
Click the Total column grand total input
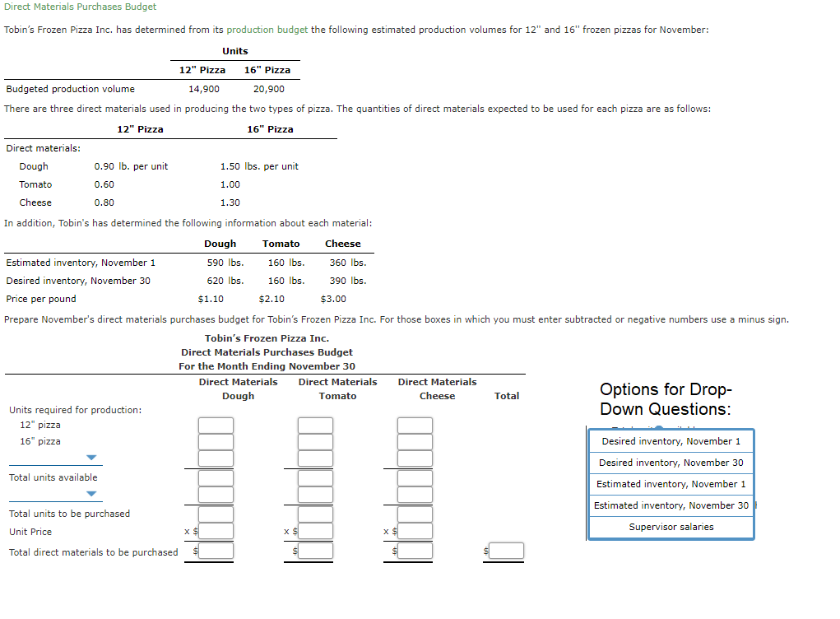506,551
